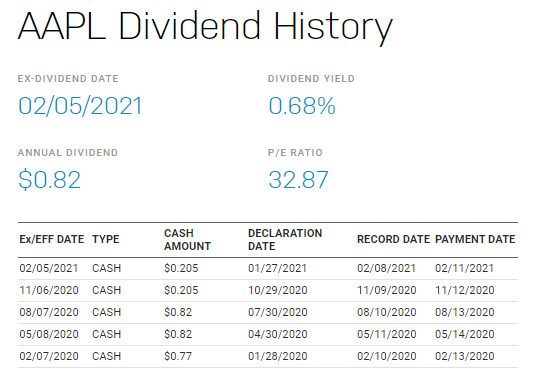Click declaration date 10/29/2020
This screenshot has height=369, width=547.
click(278, 290)
